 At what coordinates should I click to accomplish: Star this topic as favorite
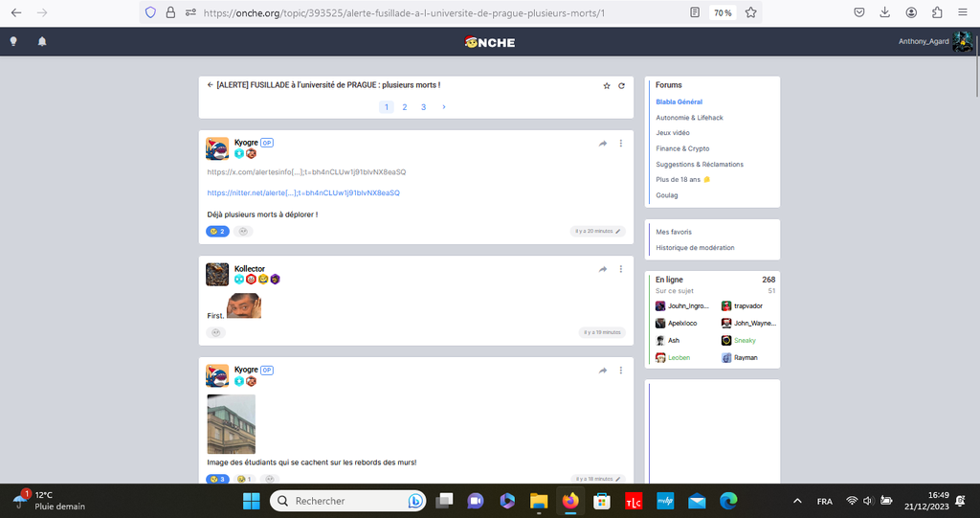point(607,85)
